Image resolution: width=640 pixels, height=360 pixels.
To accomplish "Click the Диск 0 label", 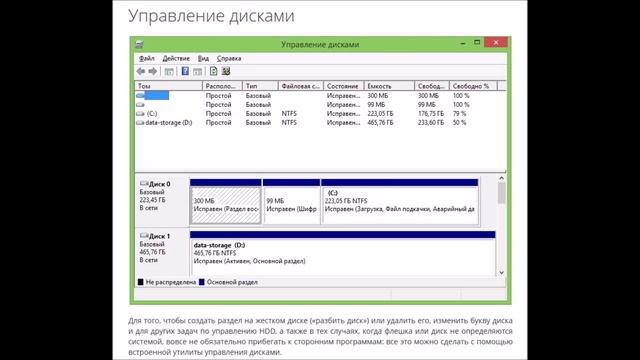I will point(160,184).
